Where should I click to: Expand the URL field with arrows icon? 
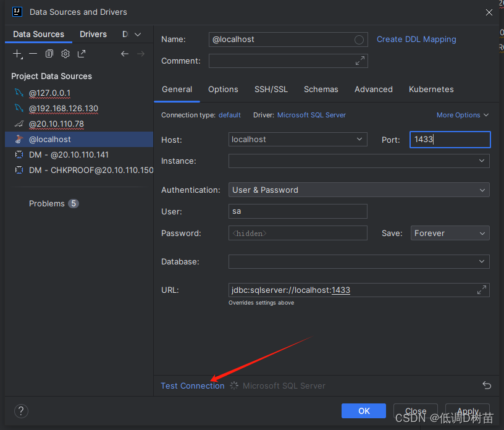point(481,290)
